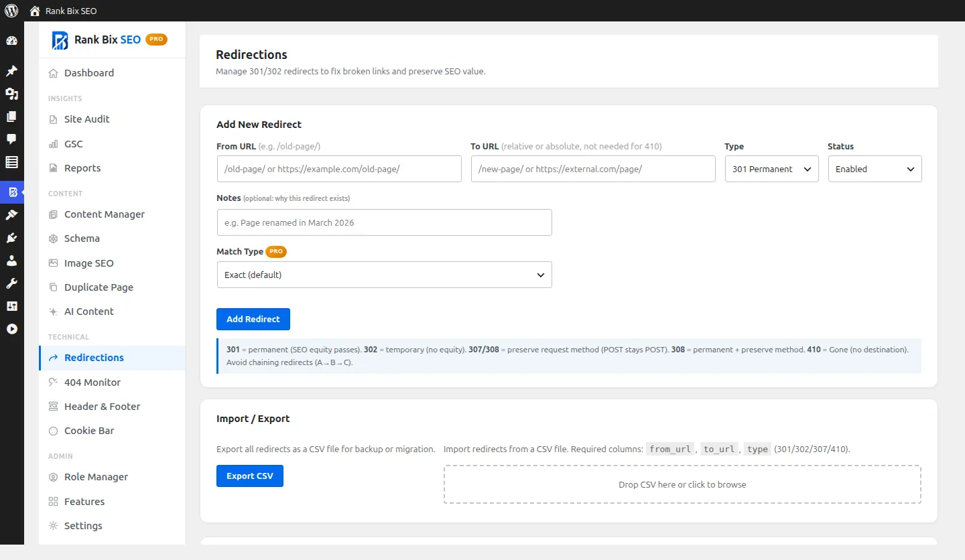
Task: Click the Cookie Bar sidebar icon
Action: [53, 431]
